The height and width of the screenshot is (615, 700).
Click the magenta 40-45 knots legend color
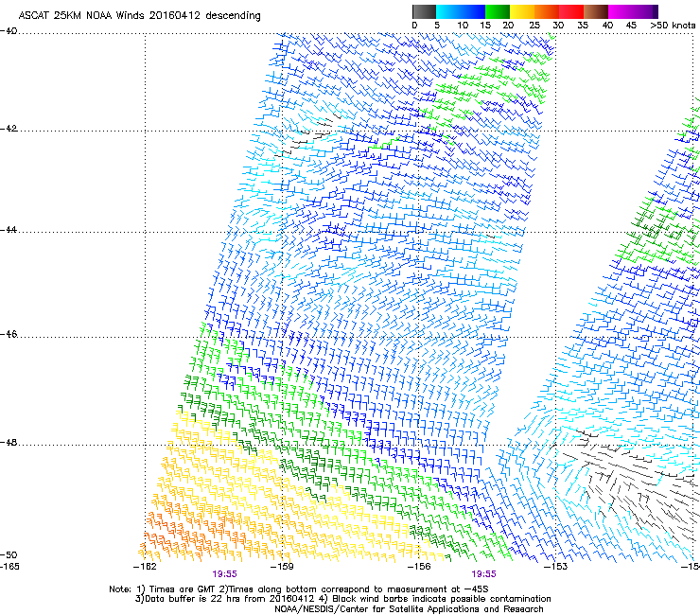pyautogui.click(x=621, y=11)
